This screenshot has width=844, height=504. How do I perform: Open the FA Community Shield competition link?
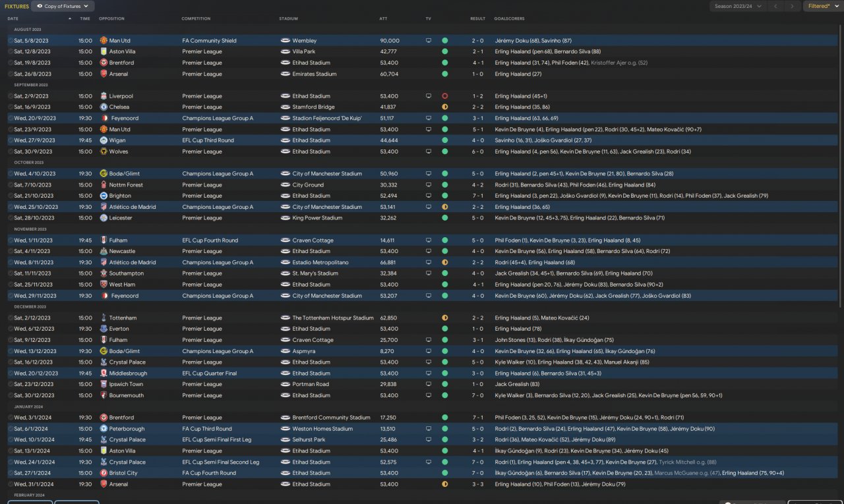209,41
